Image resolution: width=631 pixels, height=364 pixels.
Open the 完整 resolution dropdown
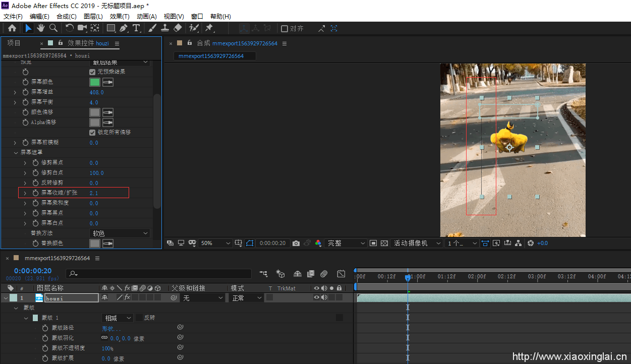(346, 243)
